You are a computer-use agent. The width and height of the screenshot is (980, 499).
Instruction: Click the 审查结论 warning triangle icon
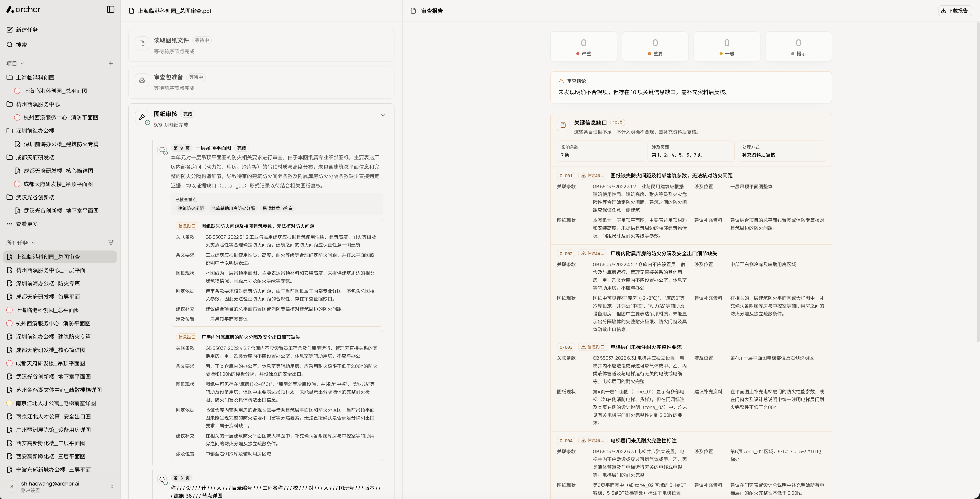561,81
